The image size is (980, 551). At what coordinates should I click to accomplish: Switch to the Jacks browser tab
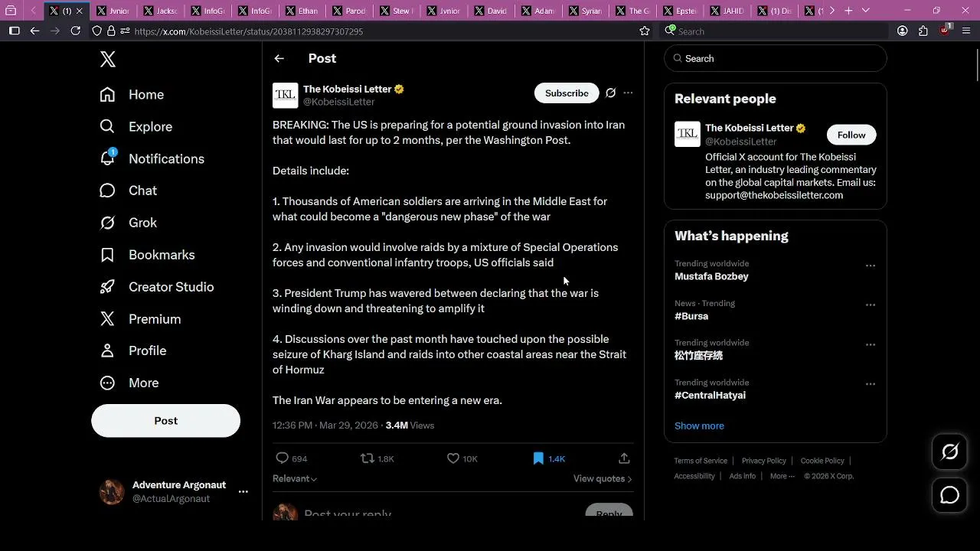tap(160, 11)
